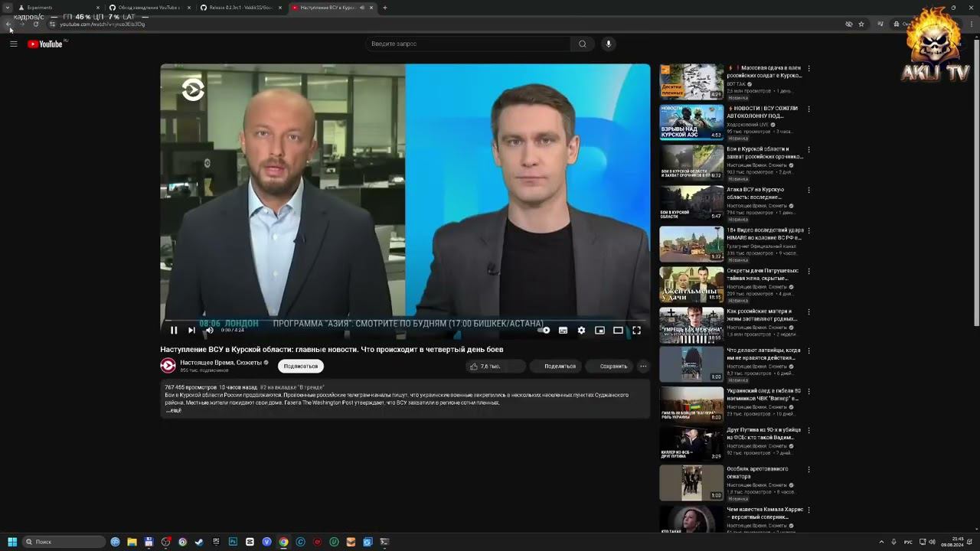The height and width of the screenshot is (551, 980).
Task: Click the YouTube search magnifier button
Action: [x=583, y=44]
